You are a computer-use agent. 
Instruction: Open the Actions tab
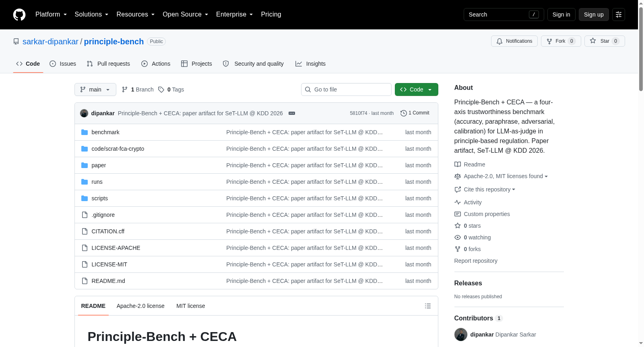coord(156,64)
